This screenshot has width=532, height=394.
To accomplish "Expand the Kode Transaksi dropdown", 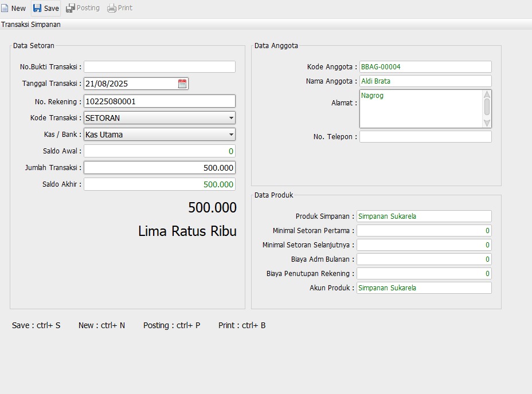I will [x=231, y=118].
